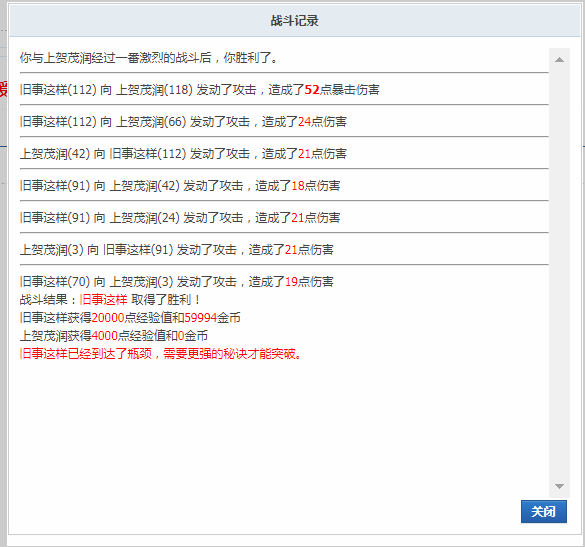Image resolution: width=585 pixels, height=547 pixels.
Task: Click the 20000点经验值 reward line
Action: [x=130, y=318]
